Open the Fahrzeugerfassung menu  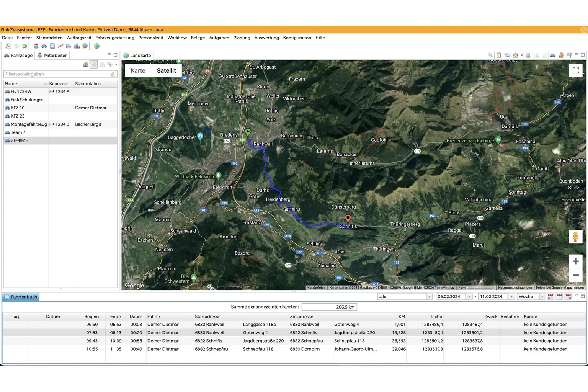point(115,38)
